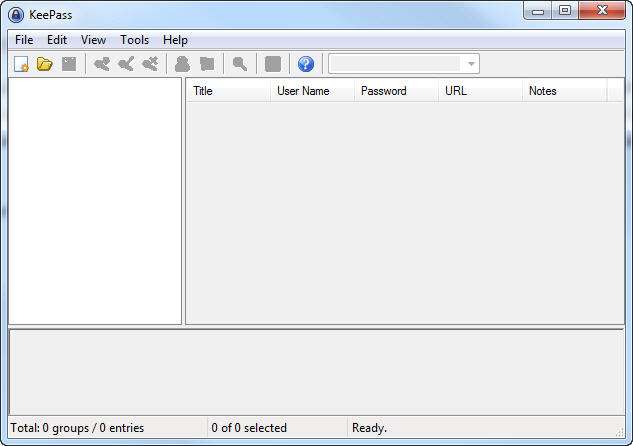The width and height of the screenshot is (633, 446).
Task: Open the File menu
Action: click(24, 40)
